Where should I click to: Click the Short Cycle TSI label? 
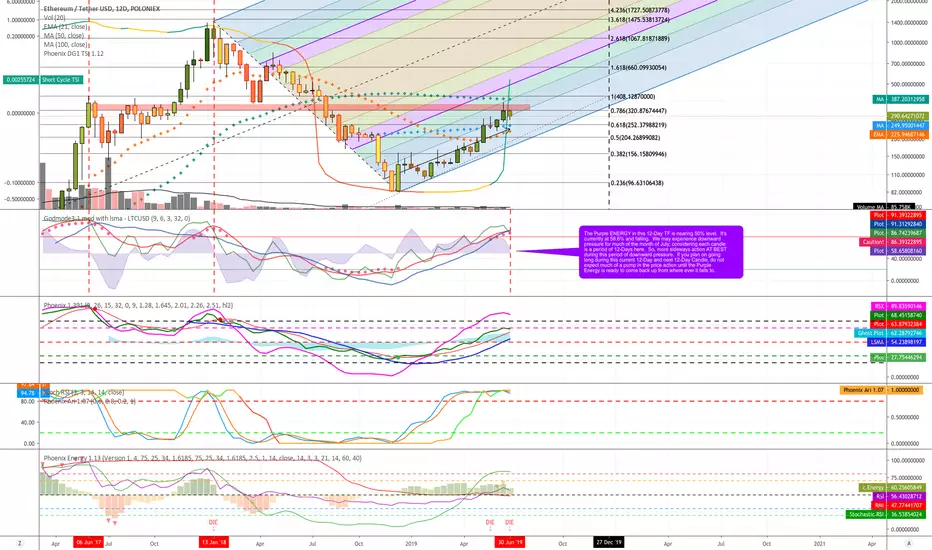click(61, 80)
